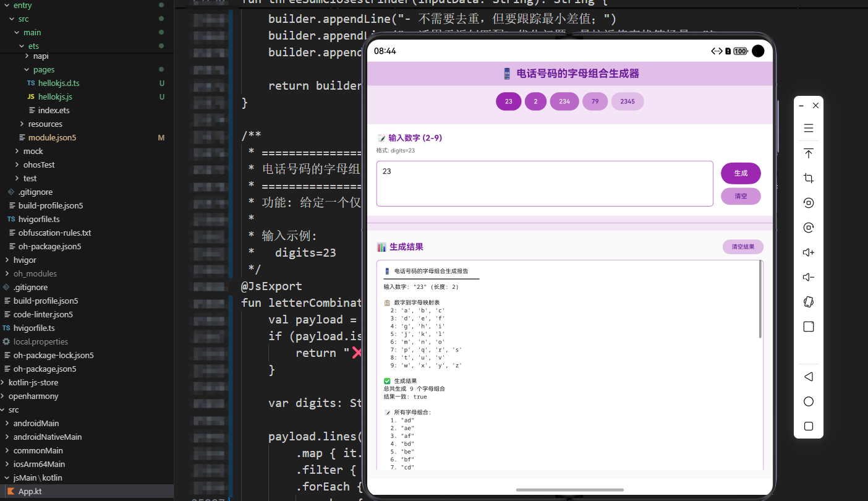Increase the emulator volume
The width and height of the screenshot is (868, 501).
click(808, 252)
